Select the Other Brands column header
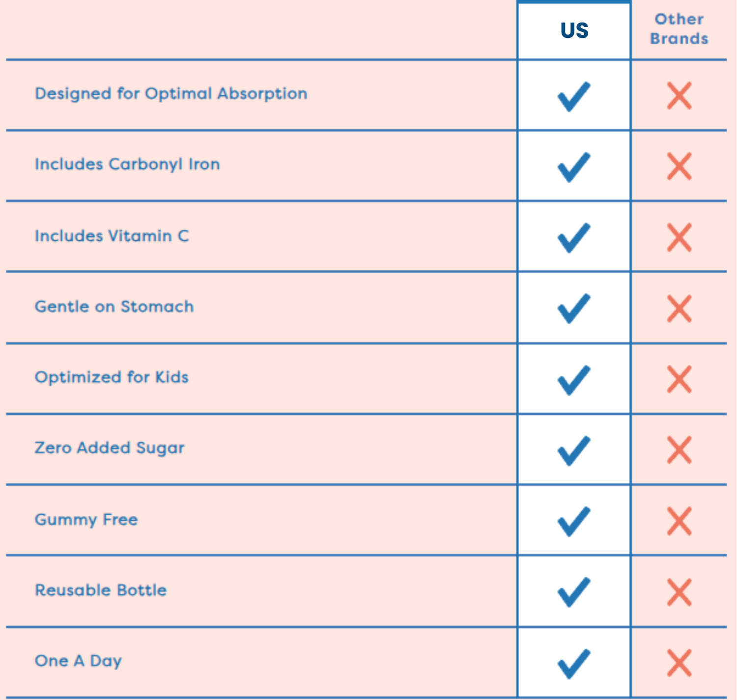737x700 pixels. click(679, 29)
